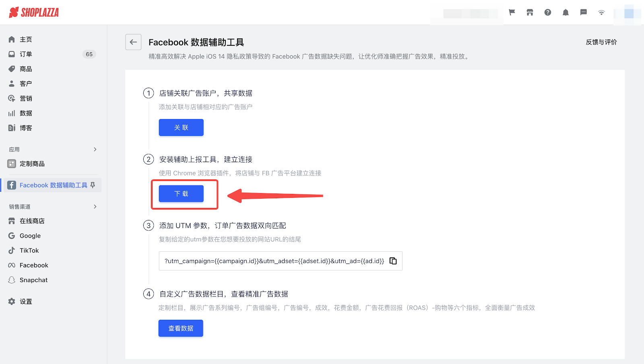
Task: Open the store icon in header
Action: pos(530,12)
